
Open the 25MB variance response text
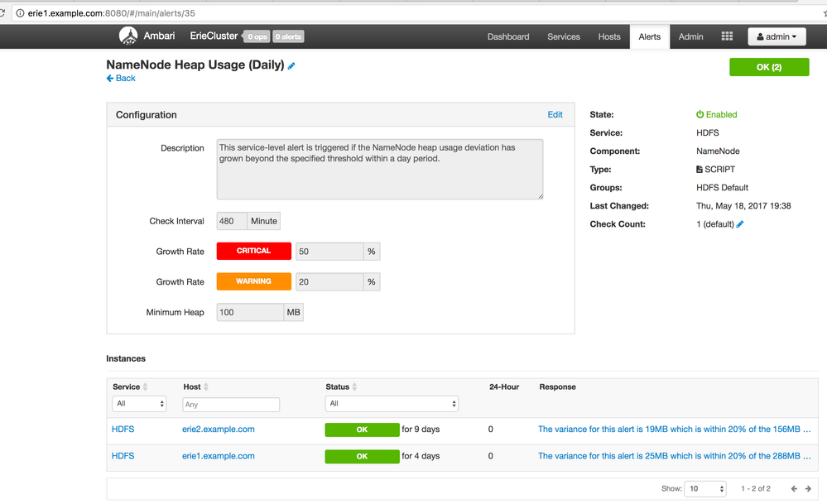(675, 456)
